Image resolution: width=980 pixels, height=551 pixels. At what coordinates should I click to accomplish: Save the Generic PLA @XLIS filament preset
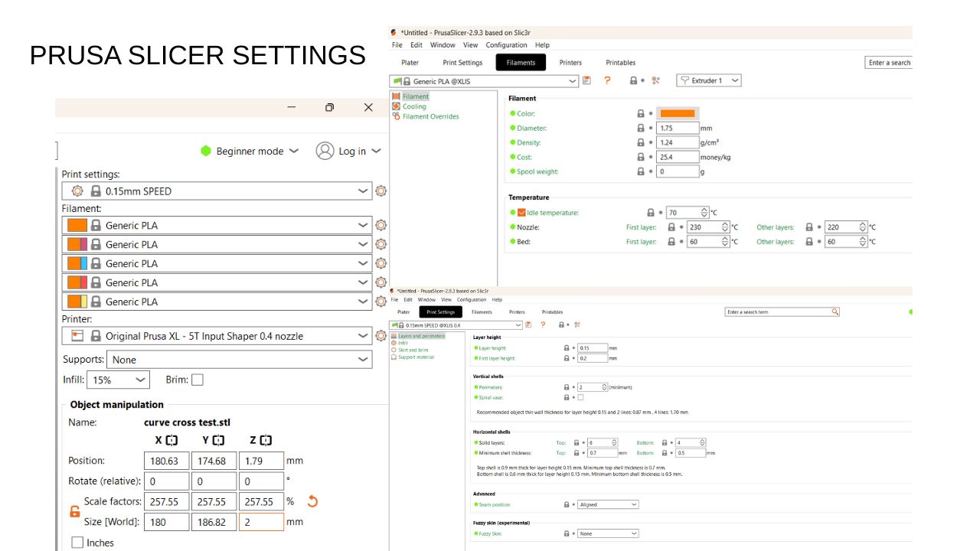pos(586,80)
